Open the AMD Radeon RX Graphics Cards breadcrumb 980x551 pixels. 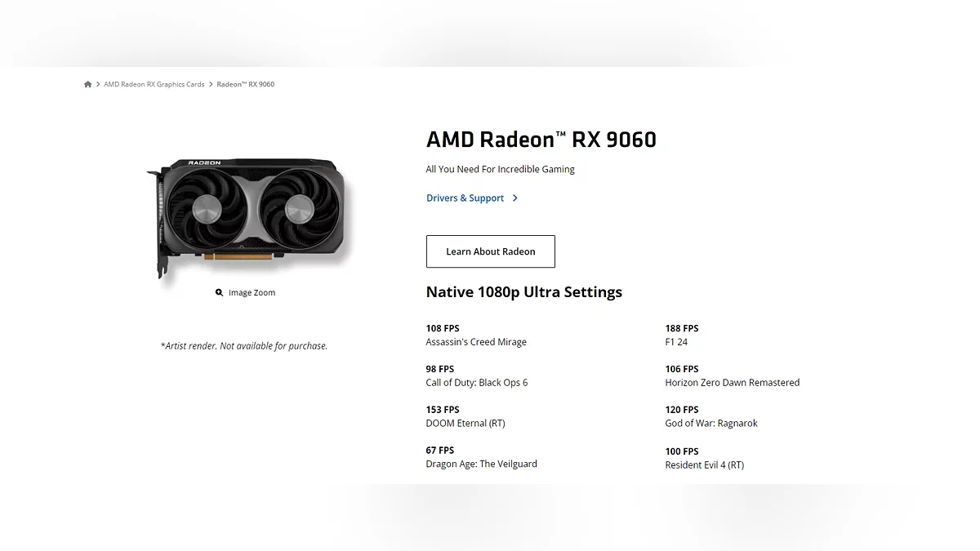coord(154,84)
